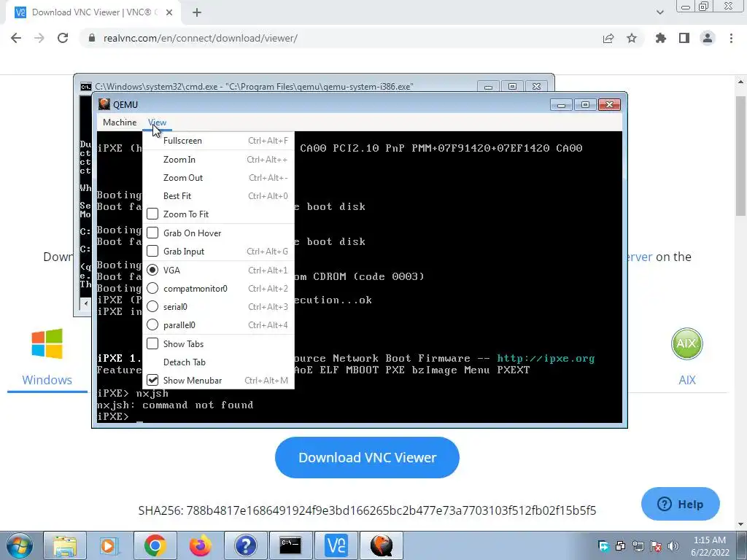This screenshot has height=560, width=747.
Task: Toggle the Grab Input checkbox
Action: tap(152, 251)
